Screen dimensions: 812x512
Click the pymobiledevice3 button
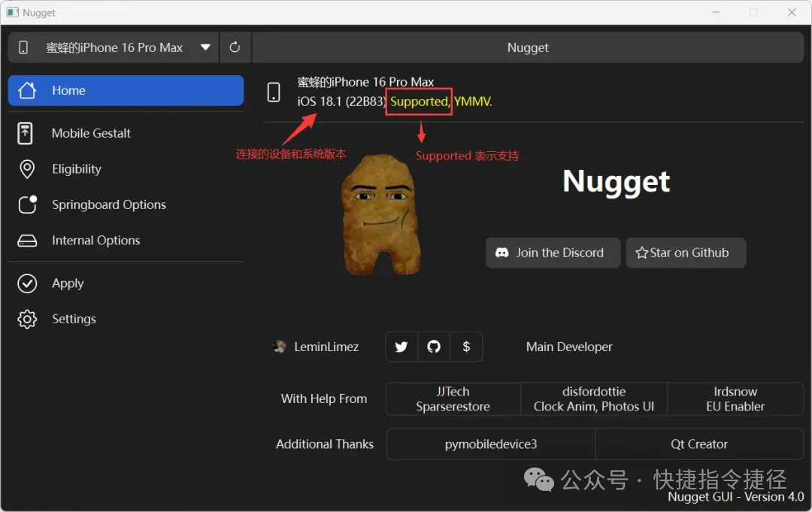click(491, 444)
